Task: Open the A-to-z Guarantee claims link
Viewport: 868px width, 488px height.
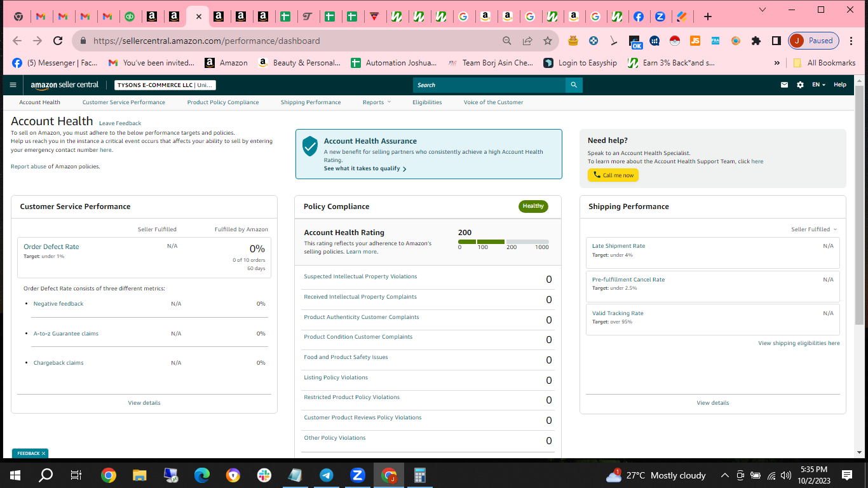Action: [x=66, y=334]
